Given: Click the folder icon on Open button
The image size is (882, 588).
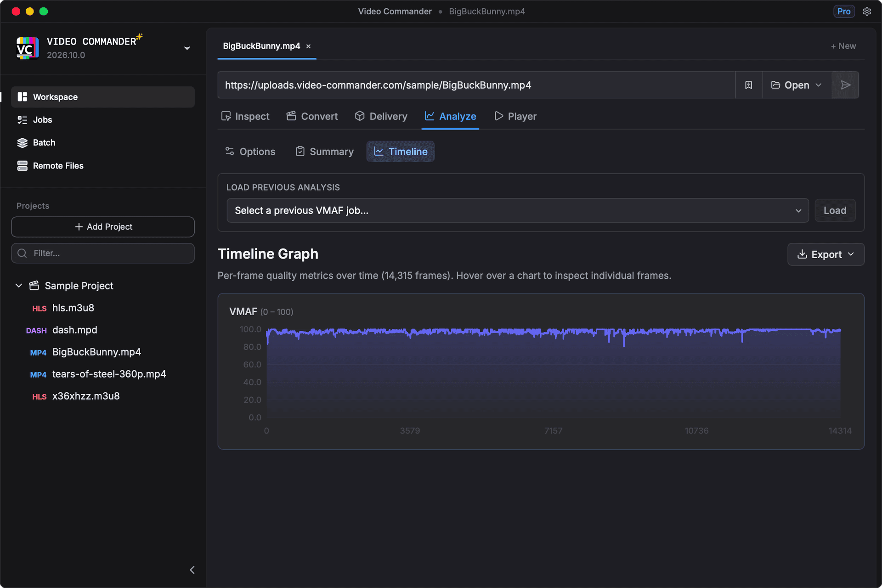Looking at the screenshot, I should 776,85.
